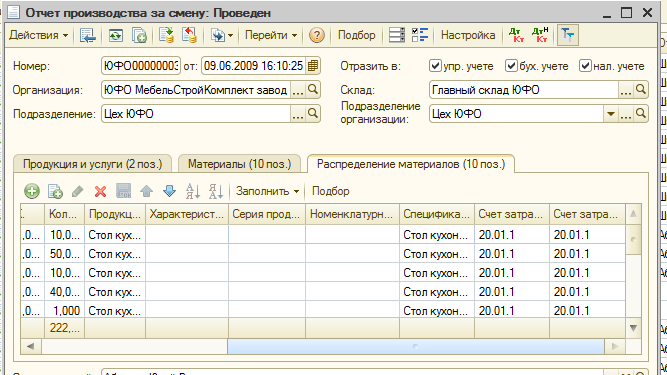Expand the Подразделение организации dropdown arrow
This screenshot has height=375, width=667.
(x=611, y=114)
